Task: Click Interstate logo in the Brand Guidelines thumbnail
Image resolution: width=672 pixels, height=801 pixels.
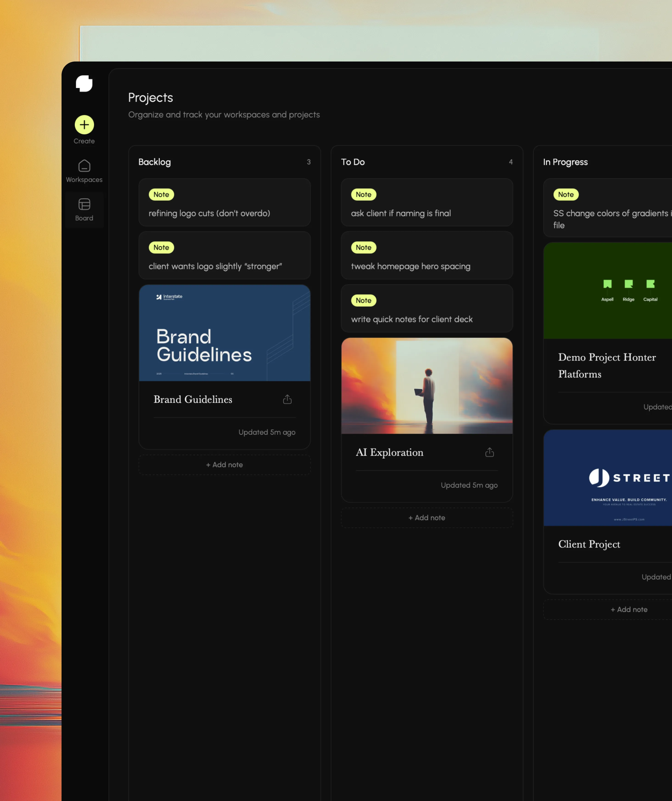Action: click(169, 297)
